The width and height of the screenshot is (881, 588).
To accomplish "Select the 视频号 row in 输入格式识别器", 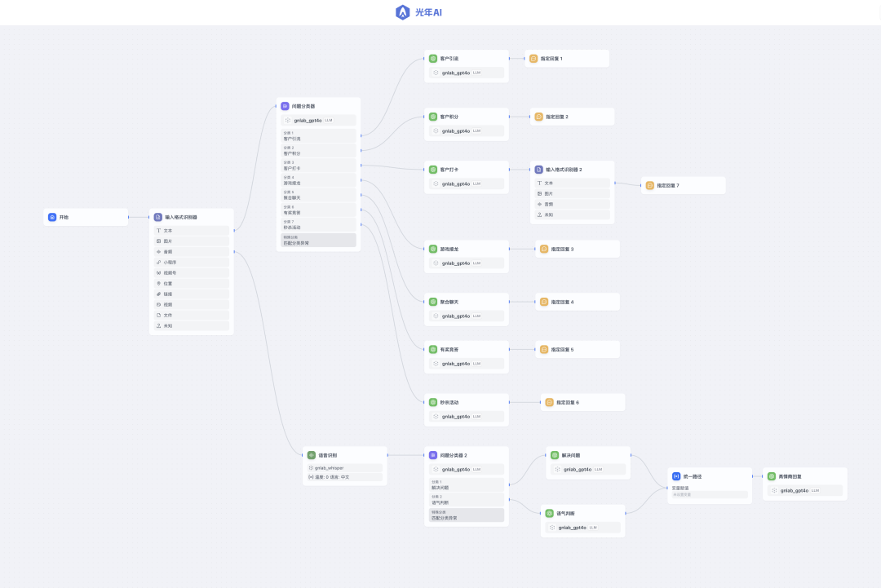I will (x=192, y=273).
